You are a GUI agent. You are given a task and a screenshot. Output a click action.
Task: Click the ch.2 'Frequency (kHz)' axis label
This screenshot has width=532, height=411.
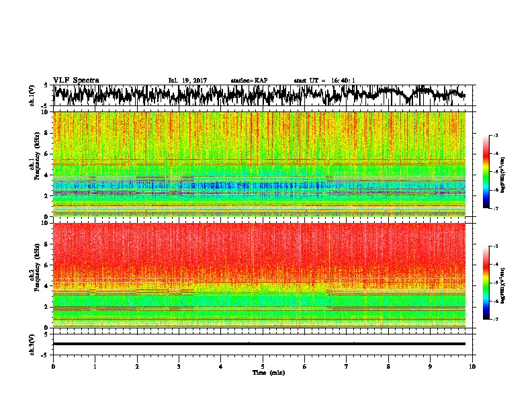[38, 267]
